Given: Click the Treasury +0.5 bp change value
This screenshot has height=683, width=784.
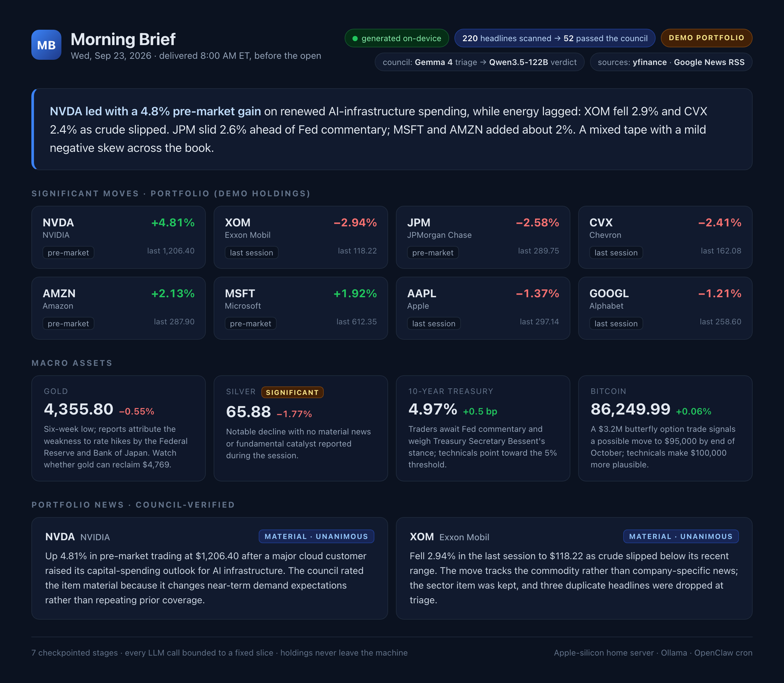Looking at the screenshot, I should point(480,412).
